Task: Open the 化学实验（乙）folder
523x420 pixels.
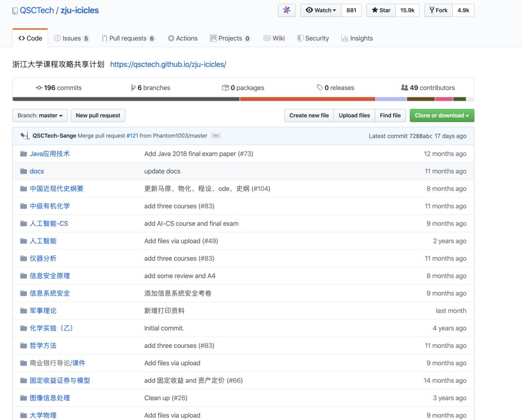Action: tap(51, 328)
